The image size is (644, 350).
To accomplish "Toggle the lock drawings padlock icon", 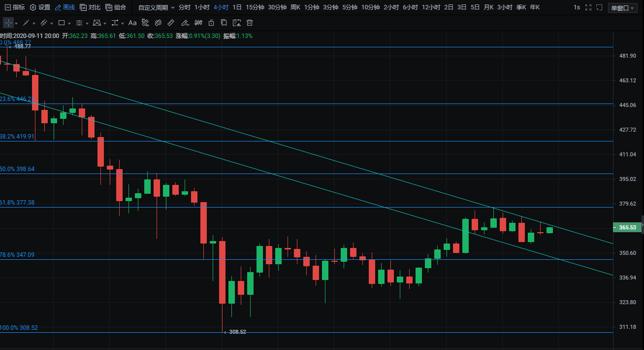I will pos(211,23).
